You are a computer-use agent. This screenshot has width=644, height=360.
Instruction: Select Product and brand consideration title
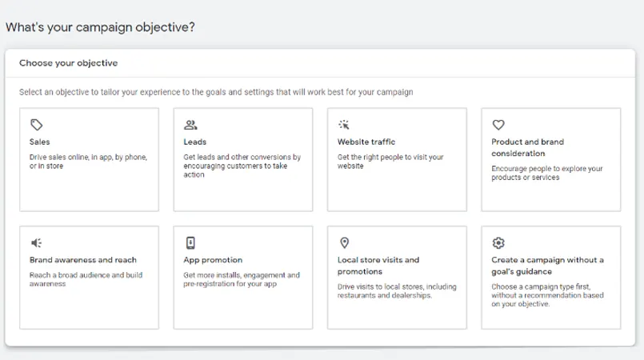point(527,147)
